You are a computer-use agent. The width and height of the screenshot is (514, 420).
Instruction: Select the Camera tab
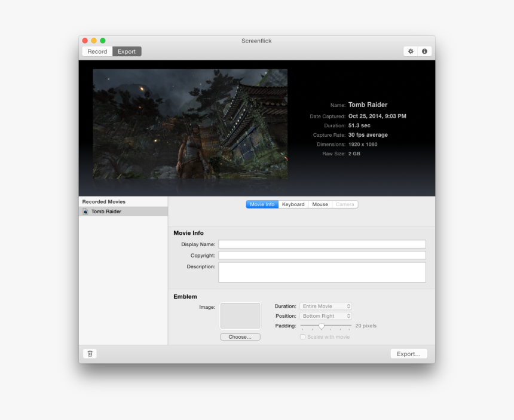[345, 204]
